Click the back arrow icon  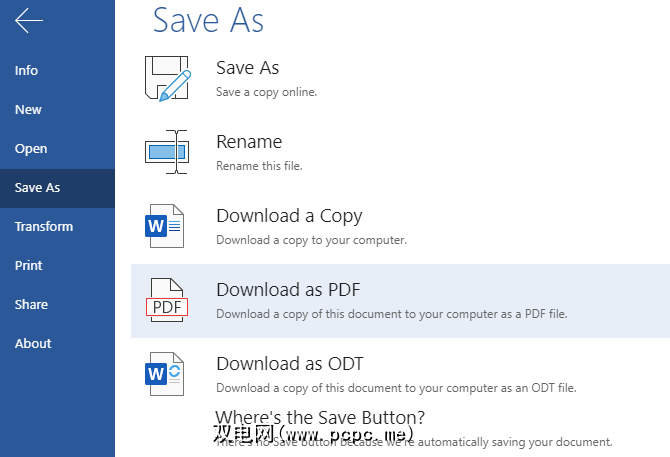(29, 22)
